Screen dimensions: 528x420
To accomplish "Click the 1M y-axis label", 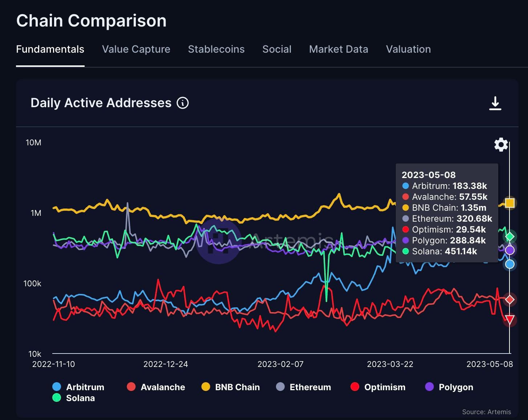I will coord(36,213).
